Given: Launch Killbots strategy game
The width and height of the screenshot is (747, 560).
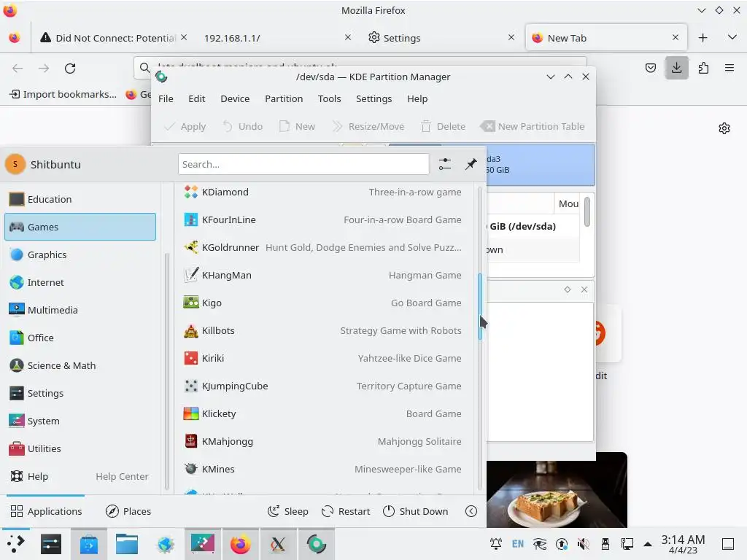Looking at the screenshot, I should (322, 330).
